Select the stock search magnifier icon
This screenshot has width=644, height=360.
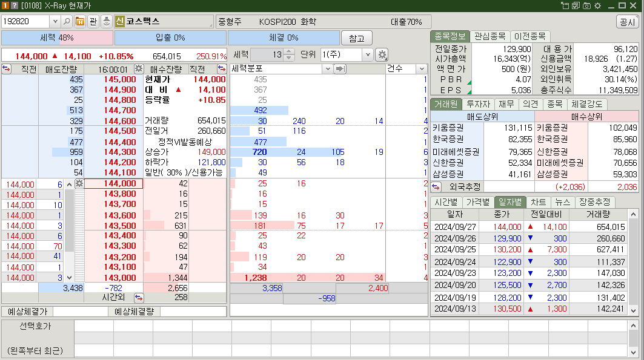[67, 21]
